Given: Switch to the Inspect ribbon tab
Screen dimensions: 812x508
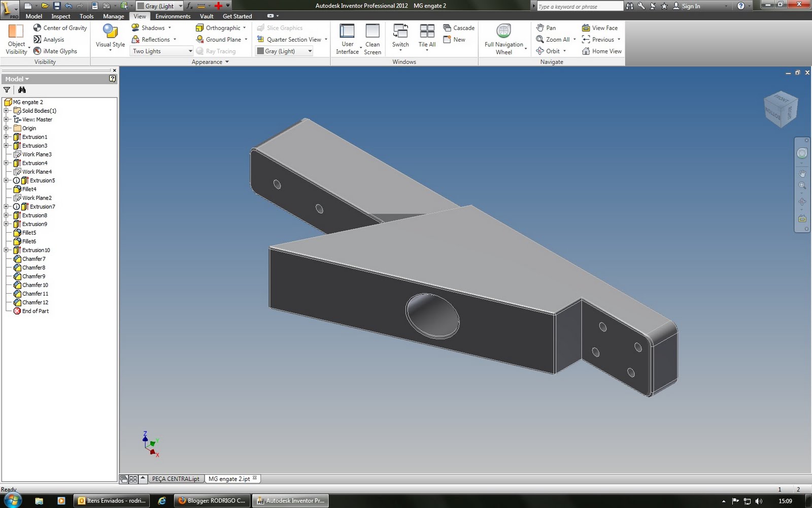Looking at the screenshot, I should 60,16.
